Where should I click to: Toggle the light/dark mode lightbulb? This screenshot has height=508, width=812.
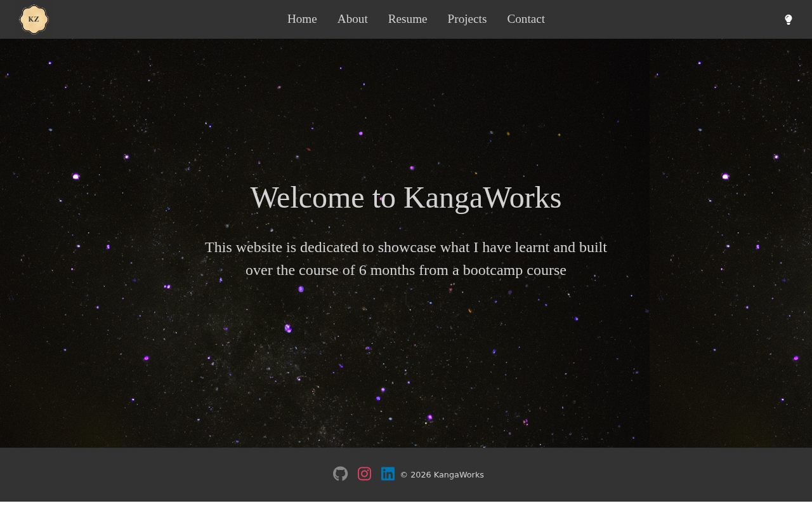pyautogui.click(x=789, y=20)
